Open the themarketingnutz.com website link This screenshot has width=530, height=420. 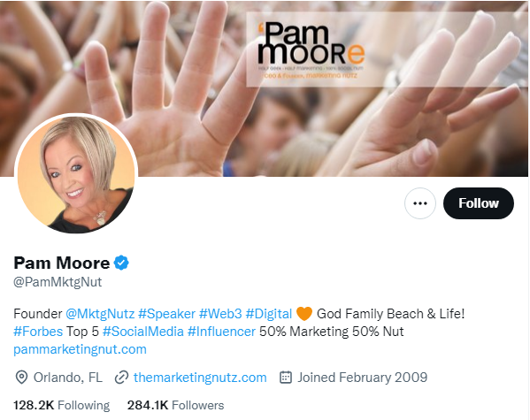coord(200,378)
